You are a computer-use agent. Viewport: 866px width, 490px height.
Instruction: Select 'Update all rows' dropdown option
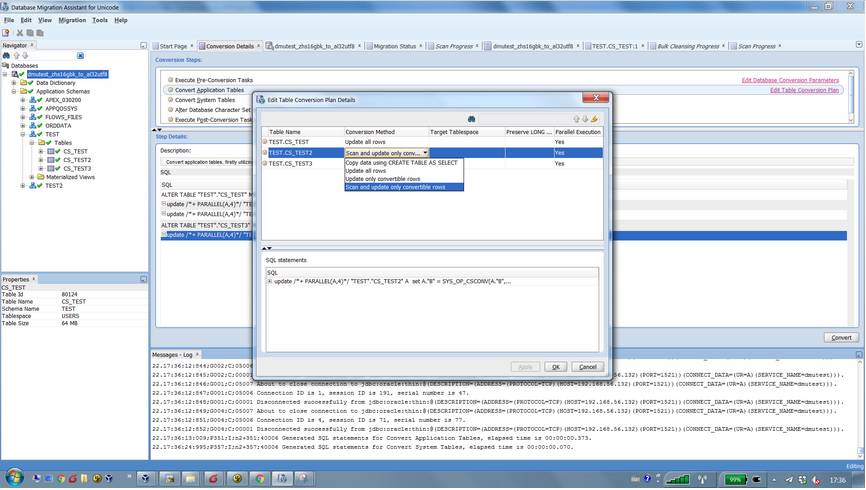[404, 171]
